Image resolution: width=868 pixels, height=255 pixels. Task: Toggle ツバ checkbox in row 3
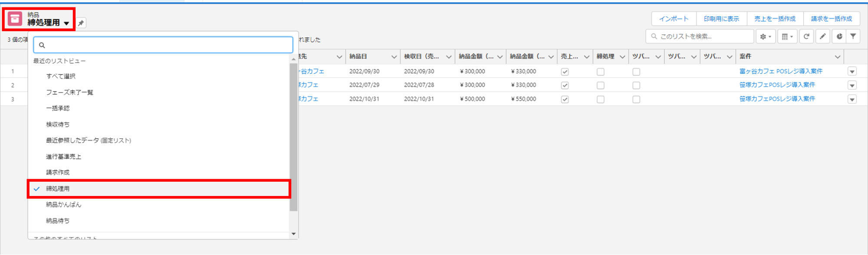point(636,99)
